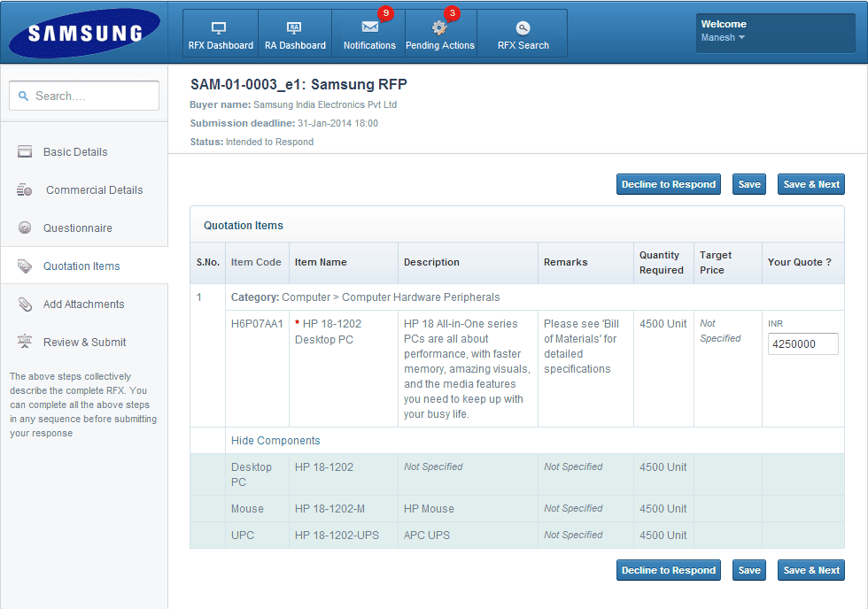Screen dimensions: 868x609
Task: Open the Add Attachments step
Action: click(x=82, y=304)
